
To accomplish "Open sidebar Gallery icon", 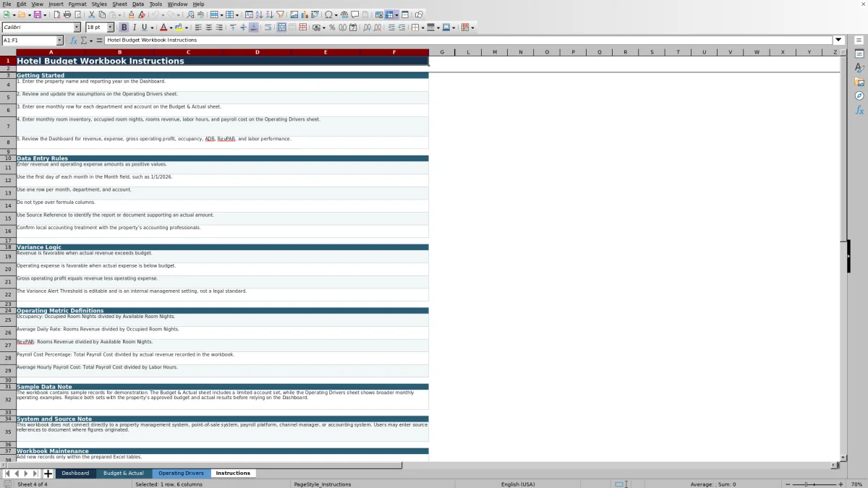I will click(x=859, y=82).
